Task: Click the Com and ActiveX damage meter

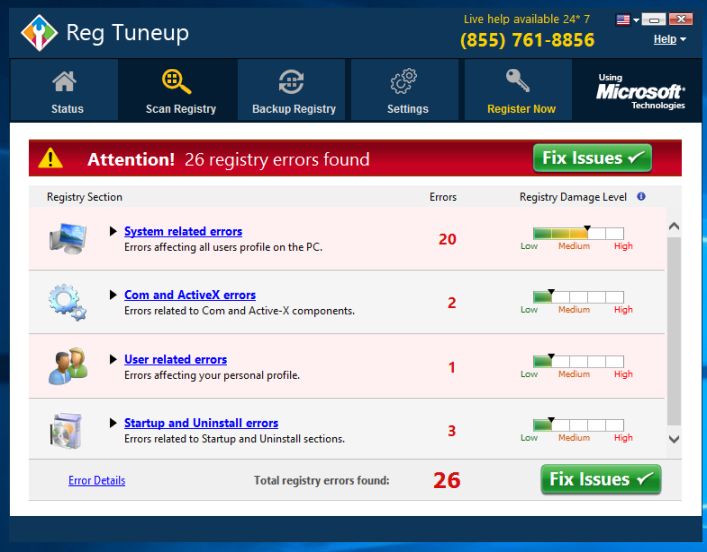Action: [x=578, y=297]
